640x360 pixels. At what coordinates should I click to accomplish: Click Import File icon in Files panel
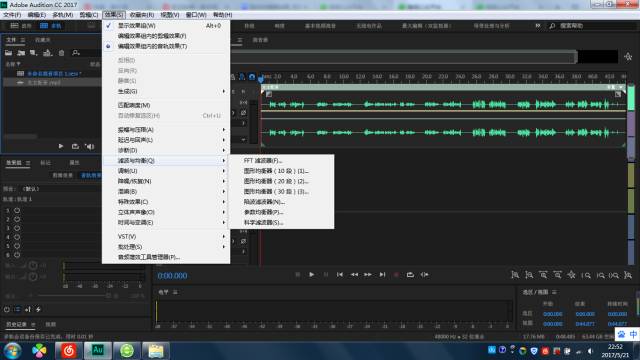pyautogui.click(x=21, y=53)
